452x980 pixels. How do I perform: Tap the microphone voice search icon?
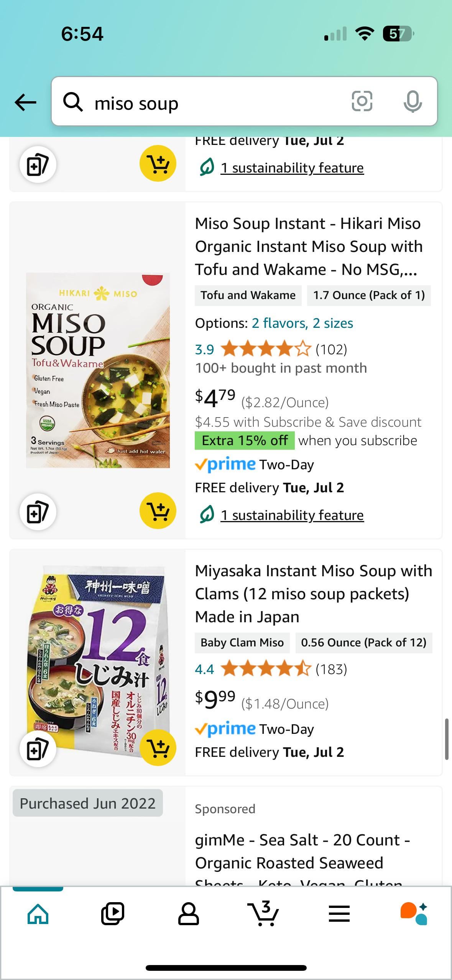[413, 102]
